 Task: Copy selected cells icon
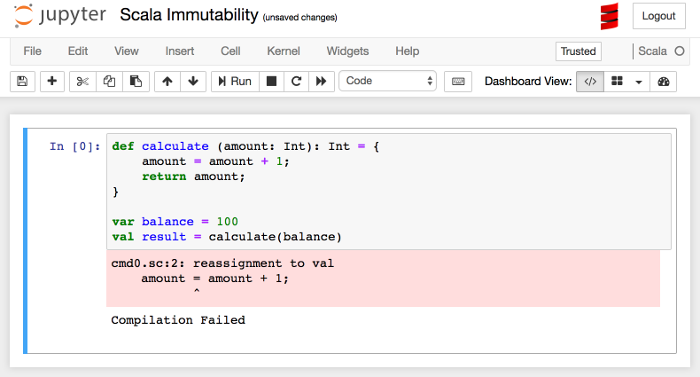[x=109, y=81]
